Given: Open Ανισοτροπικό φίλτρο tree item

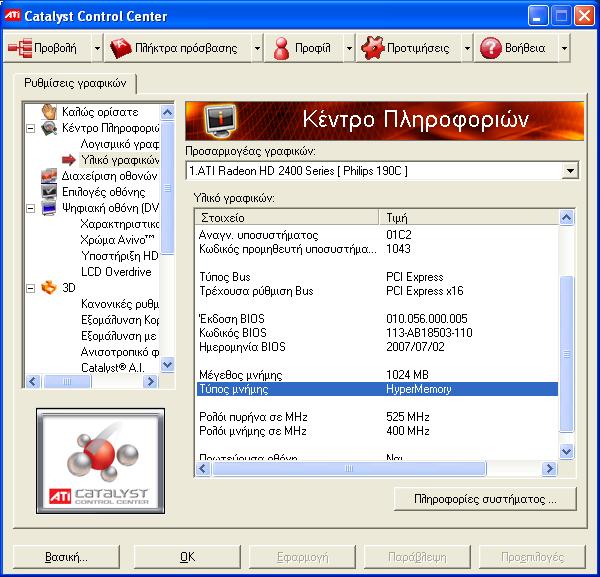Looking at the screenshot, I should 120,352.
